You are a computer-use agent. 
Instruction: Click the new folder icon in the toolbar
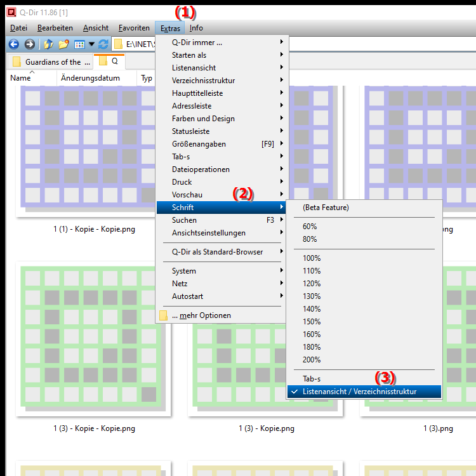click(63, 44)
